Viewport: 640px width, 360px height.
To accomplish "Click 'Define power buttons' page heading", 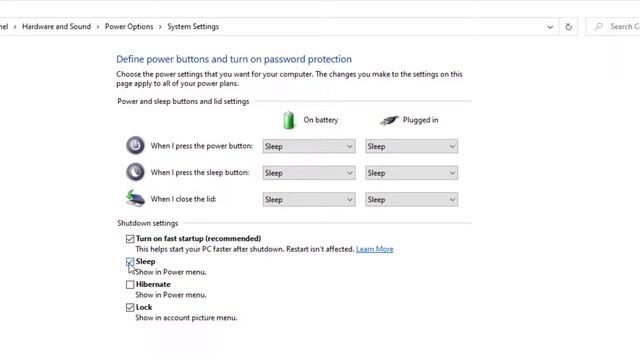I will point(234,59).
